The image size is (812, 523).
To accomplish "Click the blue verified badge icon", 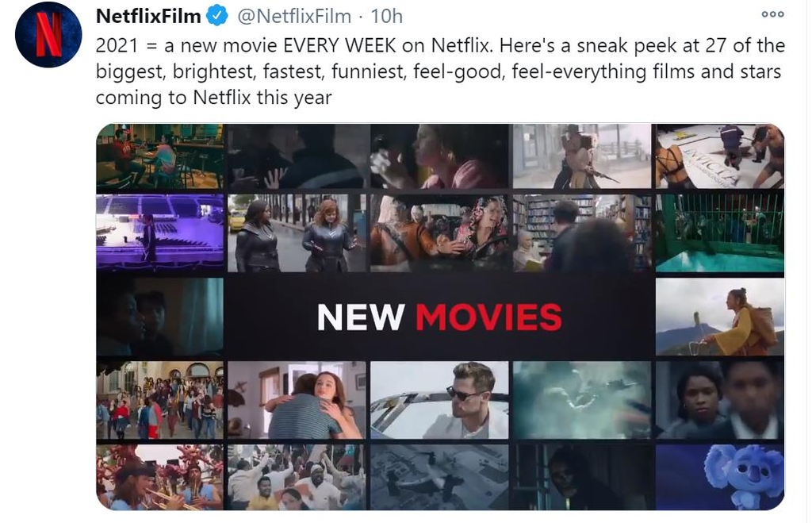I will [217, 16].
